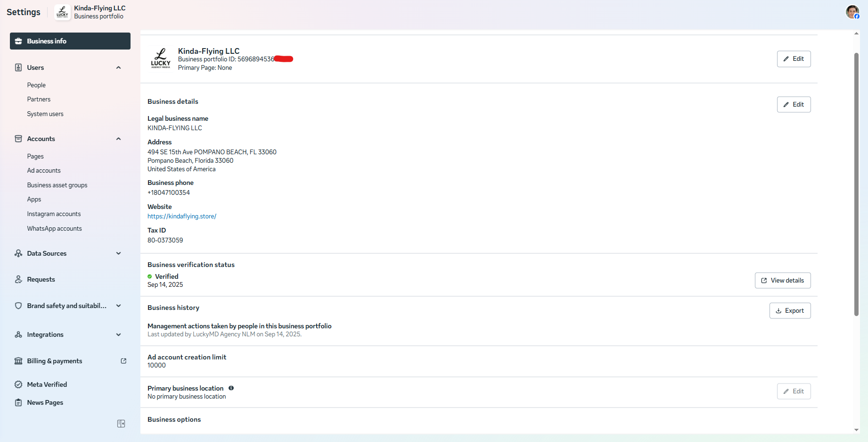Expand the Brand safety and suitability chevron
Image resolution: width=868 pixels, height=442 pixels.
coord(119,306)
